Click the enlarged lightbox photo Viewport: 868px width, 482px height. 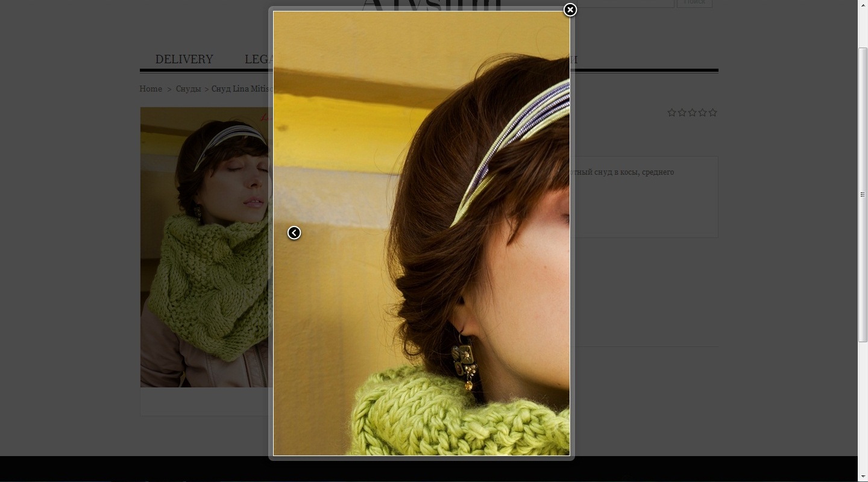click(x=421, y=233)
